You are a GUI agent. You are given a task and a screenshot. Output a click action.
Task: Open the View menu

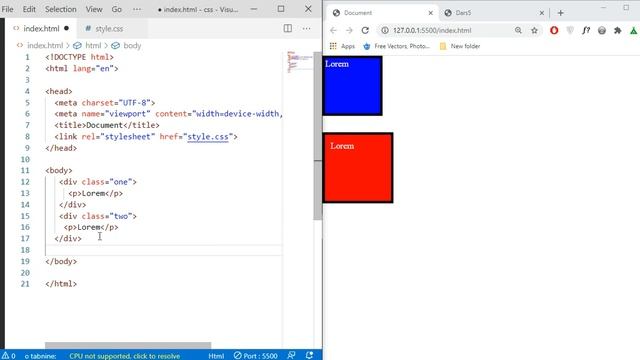(x=94, y=9)
